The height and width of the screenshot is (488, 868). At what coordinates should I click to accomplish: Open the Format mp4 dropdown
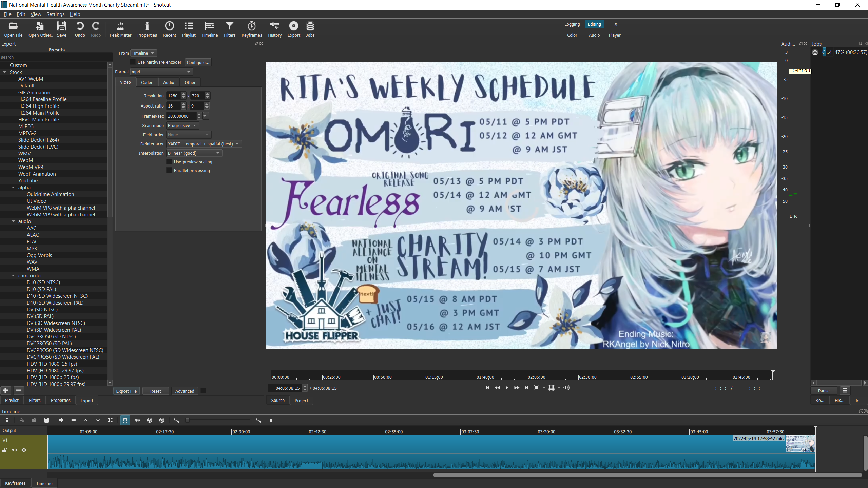161,72
